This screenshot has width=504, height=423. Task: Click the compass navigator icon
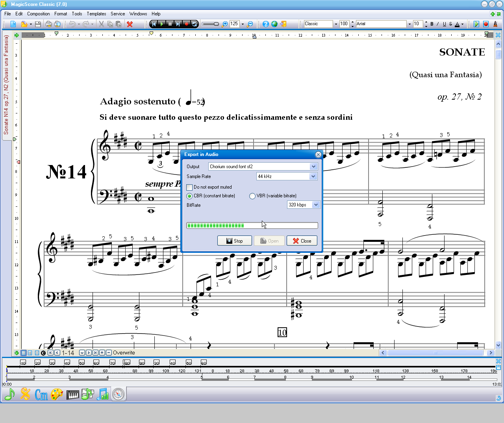click(x=118, y=394)
